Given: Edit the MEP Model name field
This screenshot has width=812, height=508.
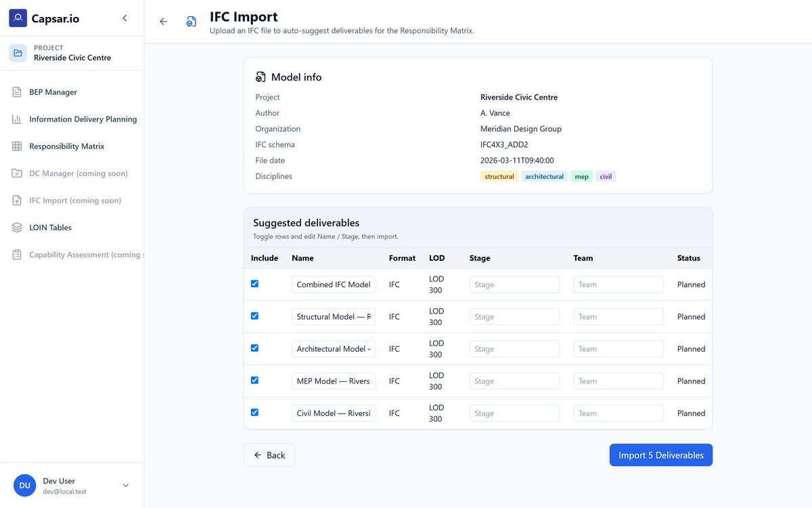Looking at the screenshot, I should 334,381.
